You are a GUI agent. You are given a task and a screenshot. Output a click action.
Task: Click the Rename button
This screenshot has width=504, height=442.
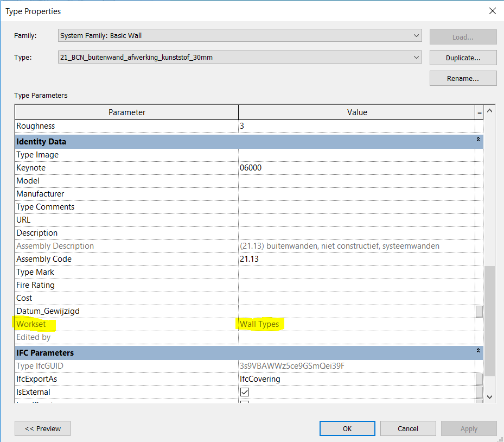[x=463, y=78]
